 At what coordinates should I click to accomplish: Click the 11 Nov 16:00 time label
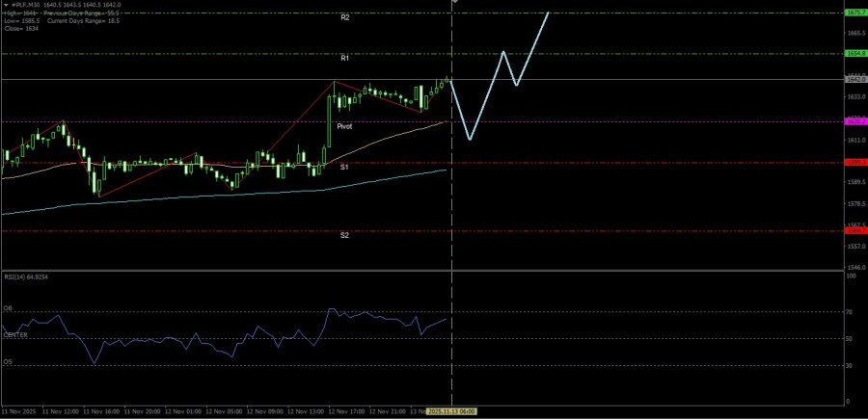[99, 411]
